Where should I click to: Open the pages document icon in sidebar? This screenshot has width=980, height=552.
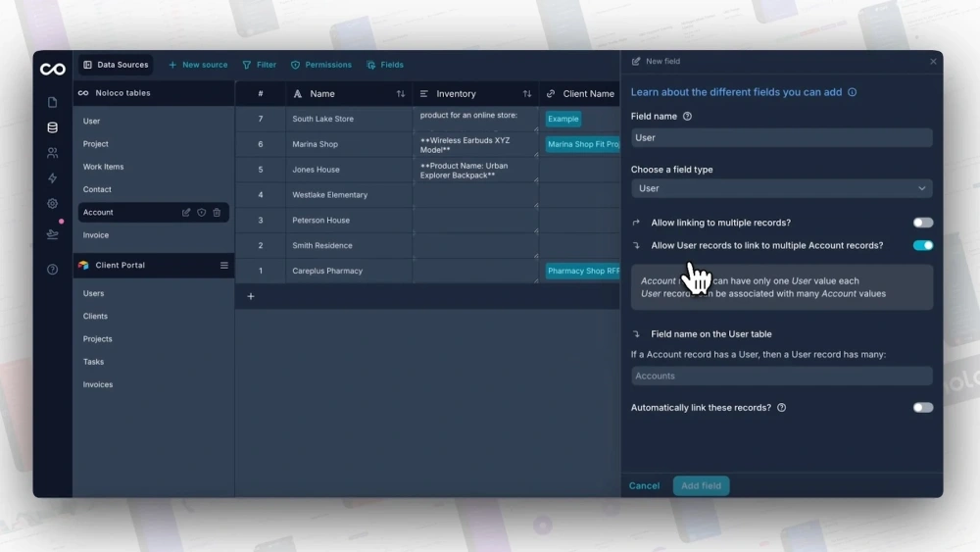[53, 102]
